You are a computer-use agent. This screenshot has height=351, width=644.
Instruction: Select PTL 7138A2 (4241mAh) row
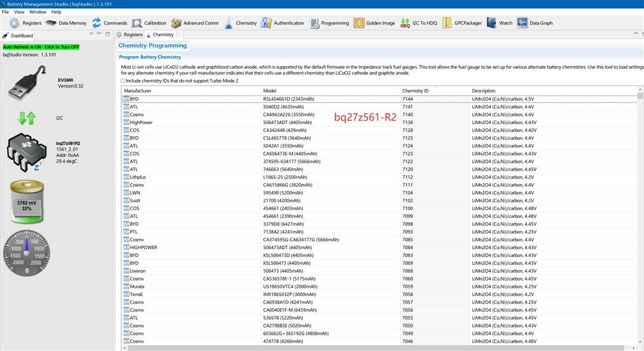[379, 232]
